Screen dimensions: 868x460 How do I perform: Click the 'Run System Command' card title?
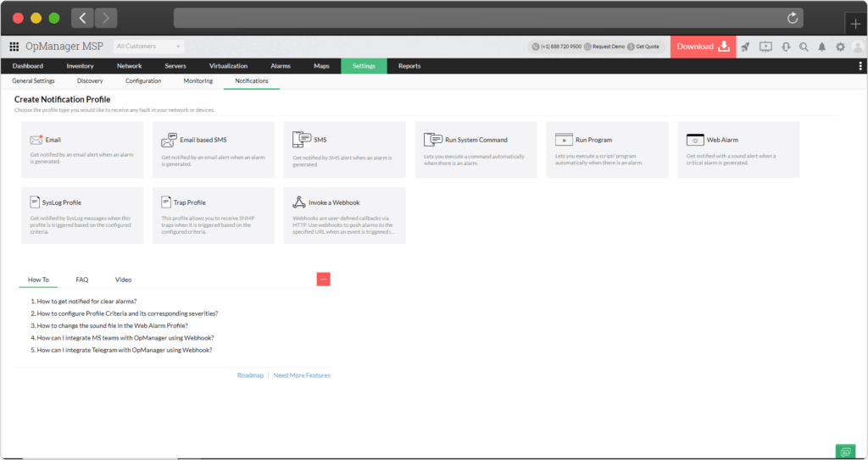tap(476, 140)
